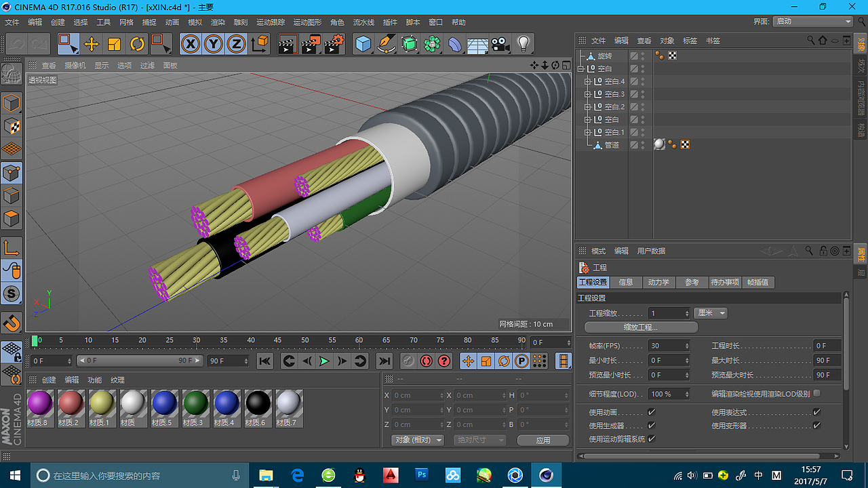Image resolution: width=868 pixels, height=488 pixels.
Task: Switch to Points mode in left sidebar
Action: tap(12, 173)
